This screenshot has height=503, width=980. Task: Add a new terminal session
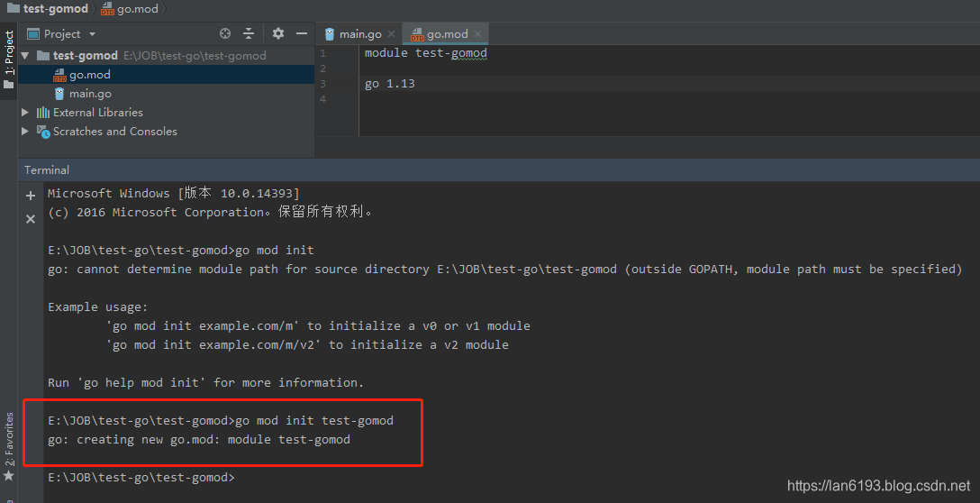point(30,196)
